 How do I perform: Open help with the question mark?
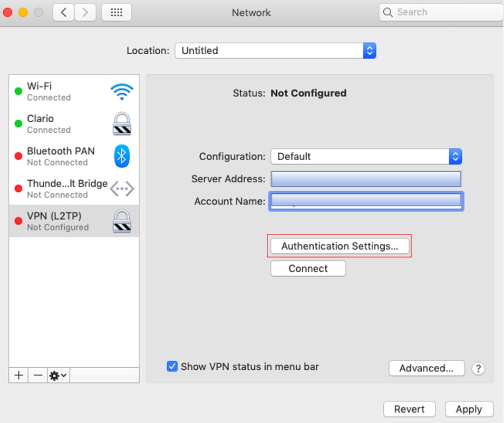[x=478, y=368]
